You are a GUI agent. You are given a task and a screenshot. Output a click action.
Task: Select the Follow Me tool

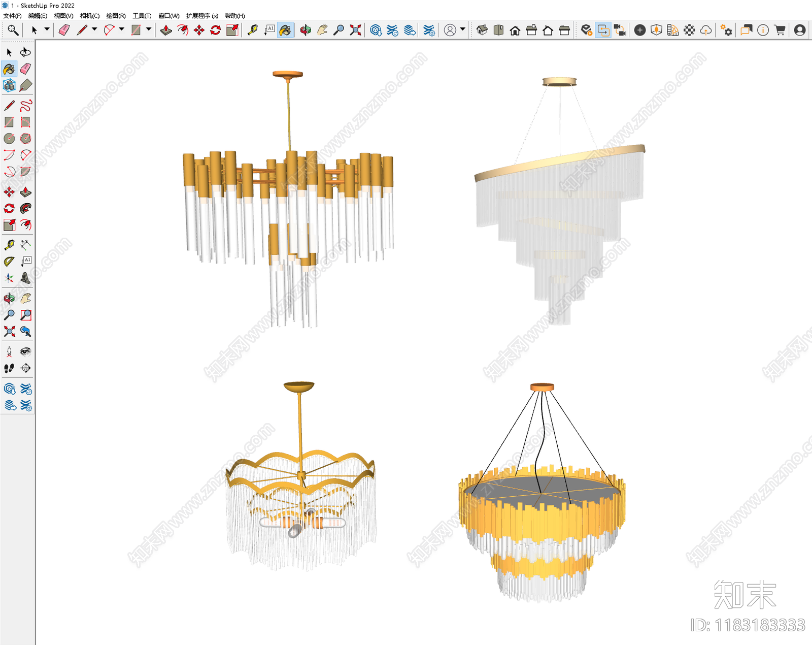(25, 208)
